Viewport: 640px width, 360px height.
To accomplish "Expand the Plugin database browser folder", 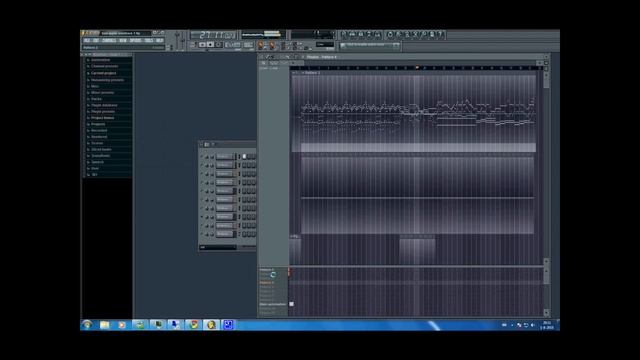I will click(x=104, y=105).
